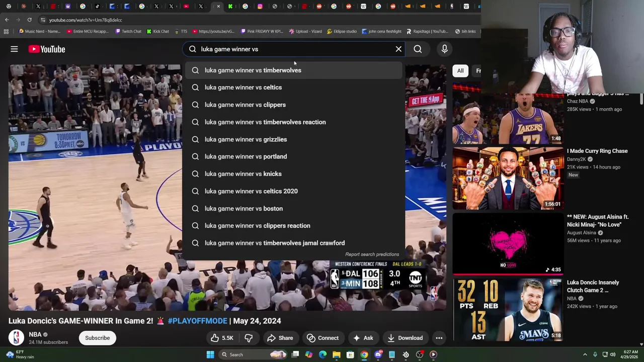Image resolution: width=644 pixels, height=362 pixels.
Task: Open 'Eklipse studio' bookmark
Action: [x=342, y=31]
